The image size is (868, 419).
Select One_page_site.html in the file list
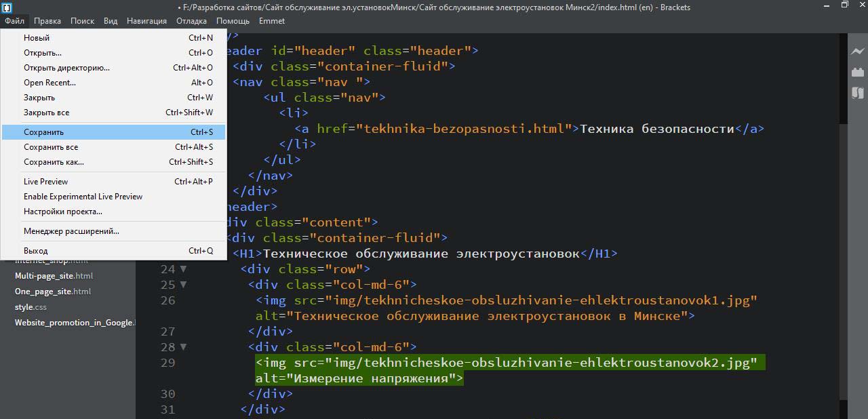(52, 292)
